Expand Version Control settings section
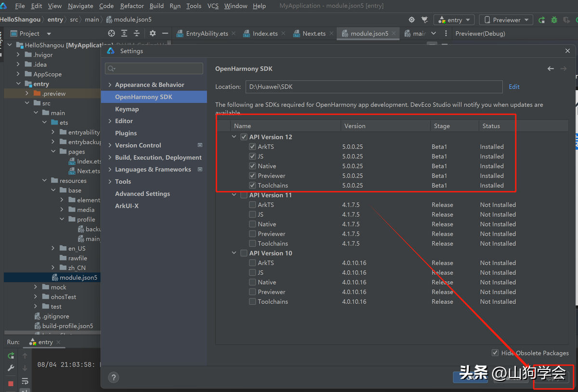578x392 pixels. pyautogui.click(x=110, y=145)
